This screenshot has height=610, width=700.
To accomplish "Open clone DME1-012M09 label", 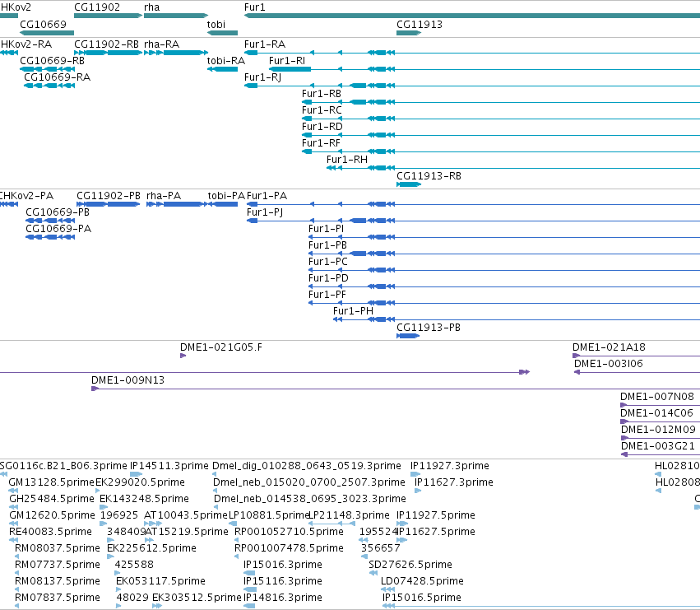I will click(658, 431).
